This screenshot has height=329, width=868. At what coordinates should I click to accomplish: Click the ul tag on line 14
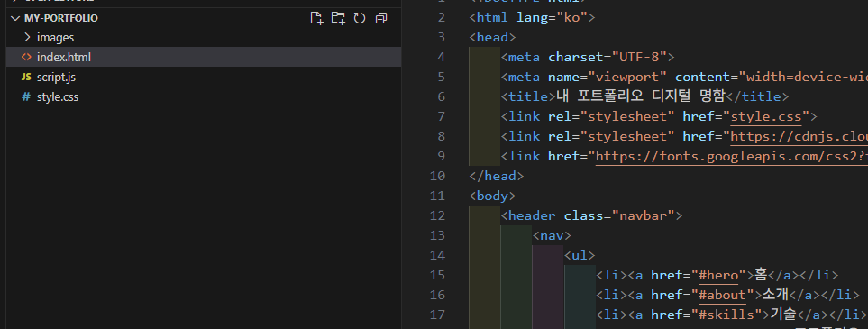(x=580, y=256)
